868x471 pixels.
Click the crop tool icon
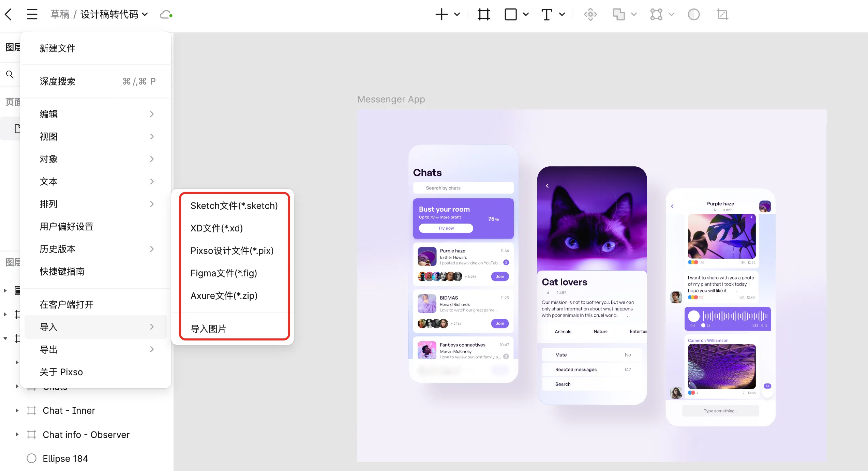pyautogui.click(x=722, y=14)
